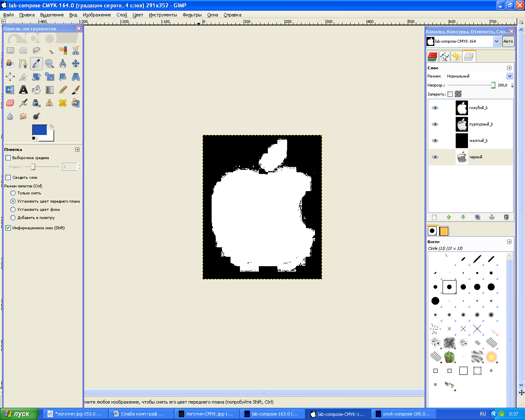Screen dimensions: 525x420
Task: Open the Изображение menu
Action: click(97, 15)
